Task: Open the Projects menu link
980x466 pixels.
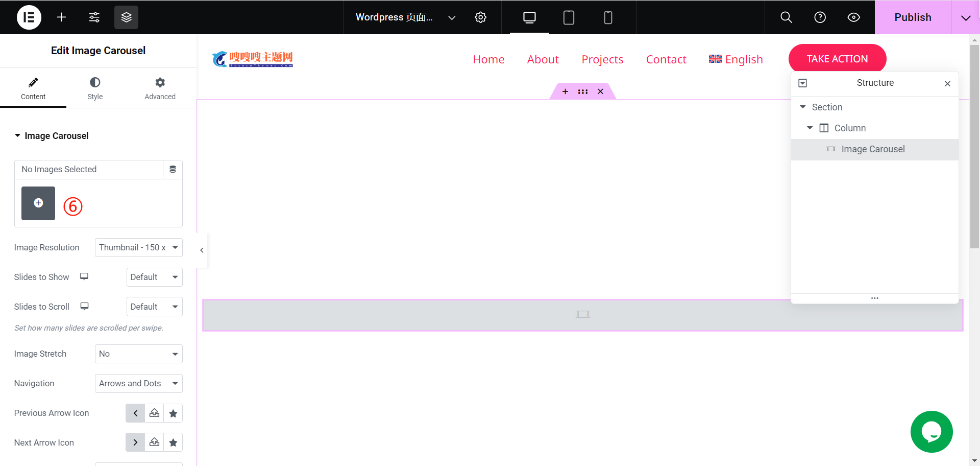Action: [x=602, y=59]
